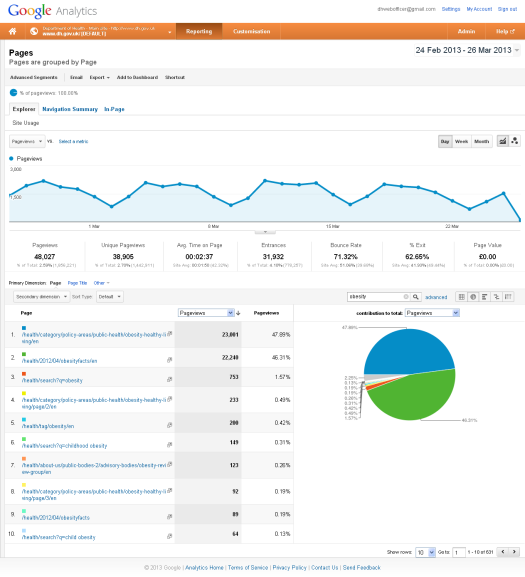Choose Page Title as primary dimension

pos(77,283)
